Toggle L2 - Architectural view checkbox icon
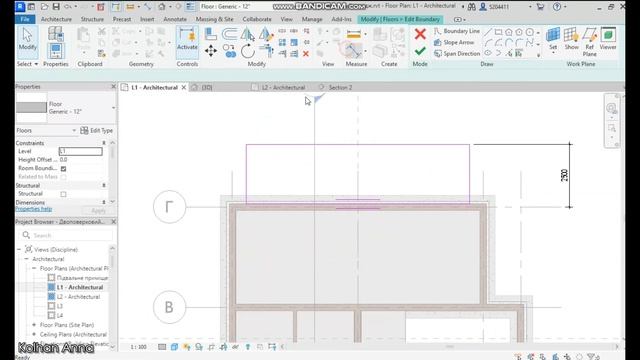Viewport: 640px width, 360px height. 51,297
